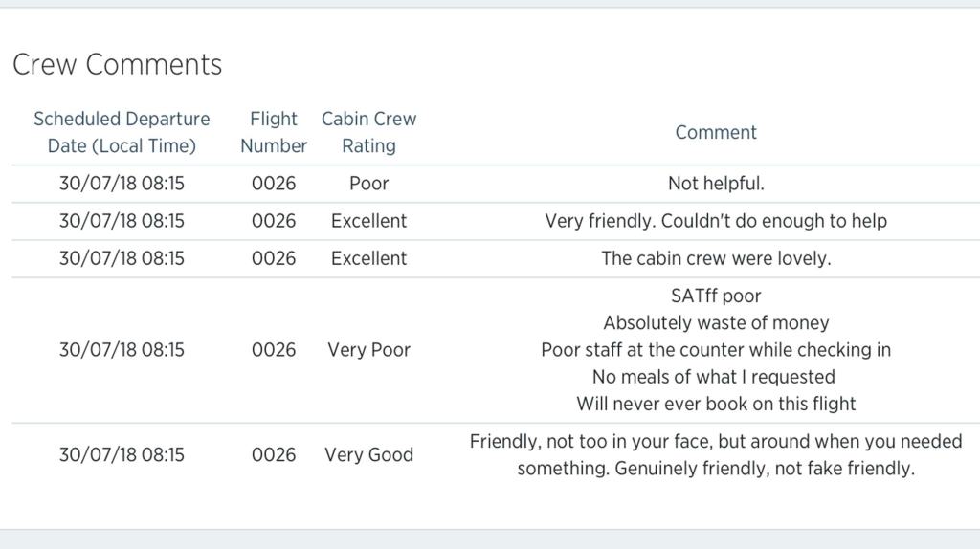The width and height of the screenshot is (980, 549).
Task: Click the Crew Comments heading
Action: (117, 65)
